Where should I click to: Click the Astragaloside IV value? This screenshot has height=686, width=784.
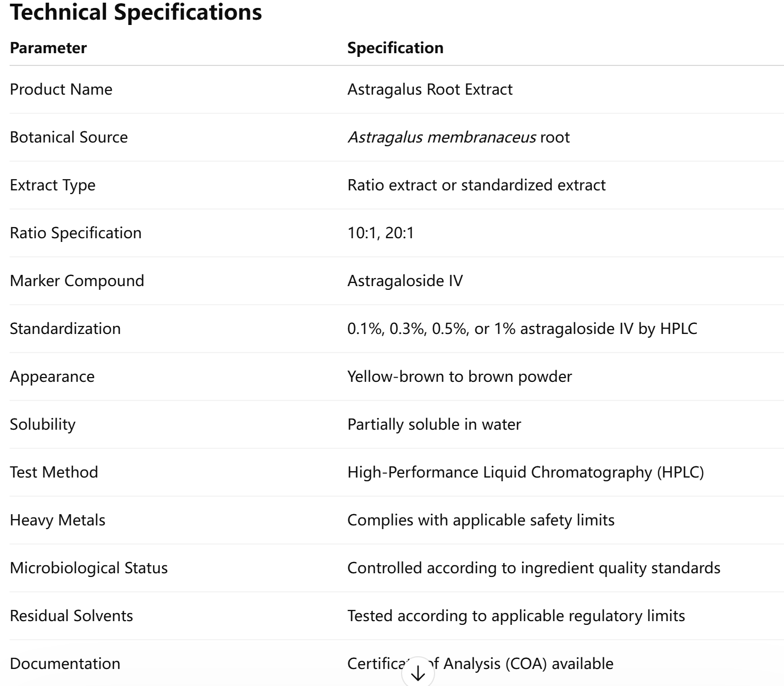coord(405,281)
